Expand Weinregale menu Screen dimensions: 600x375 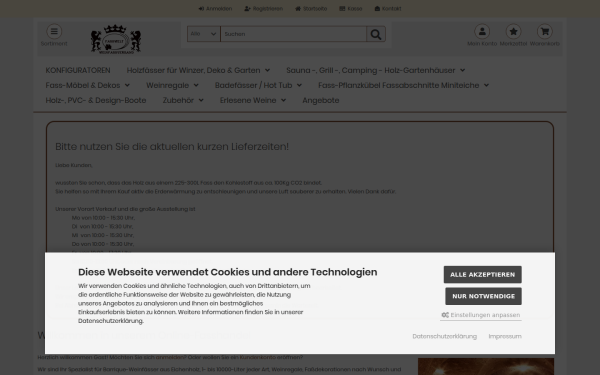(x=172, y=85)
